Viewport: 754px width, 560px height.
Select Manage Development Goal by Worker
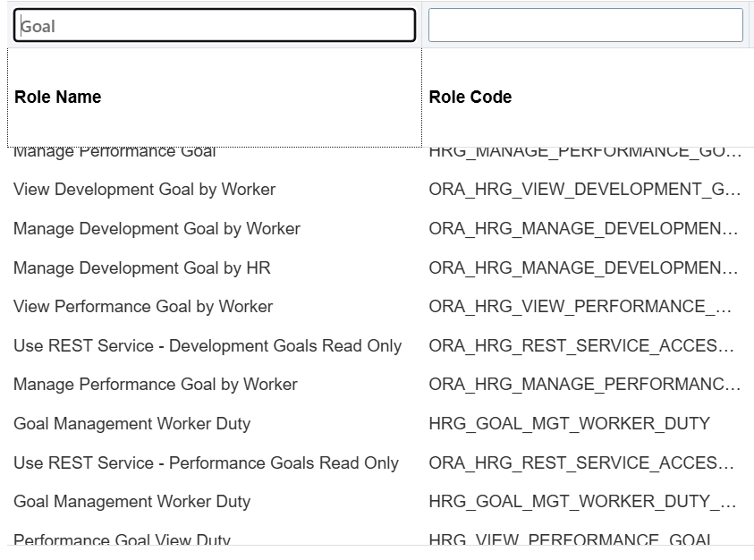point(157,228)
